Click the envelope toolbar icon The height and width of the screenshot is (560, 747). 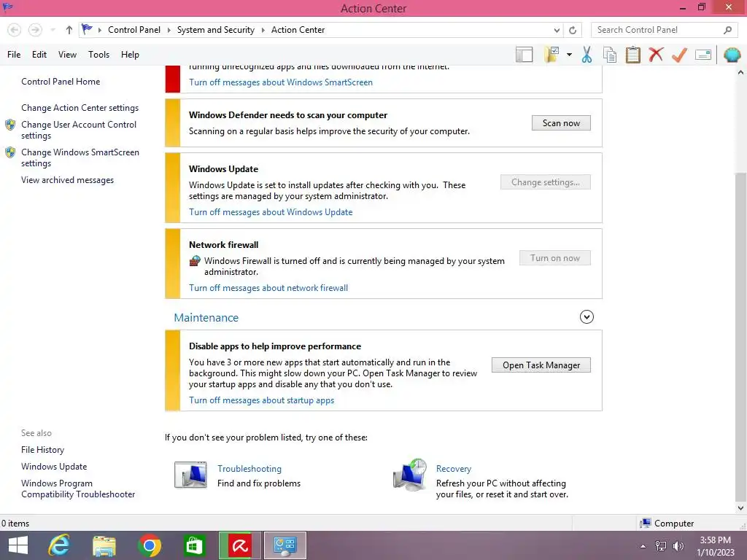tap(703, 55)
